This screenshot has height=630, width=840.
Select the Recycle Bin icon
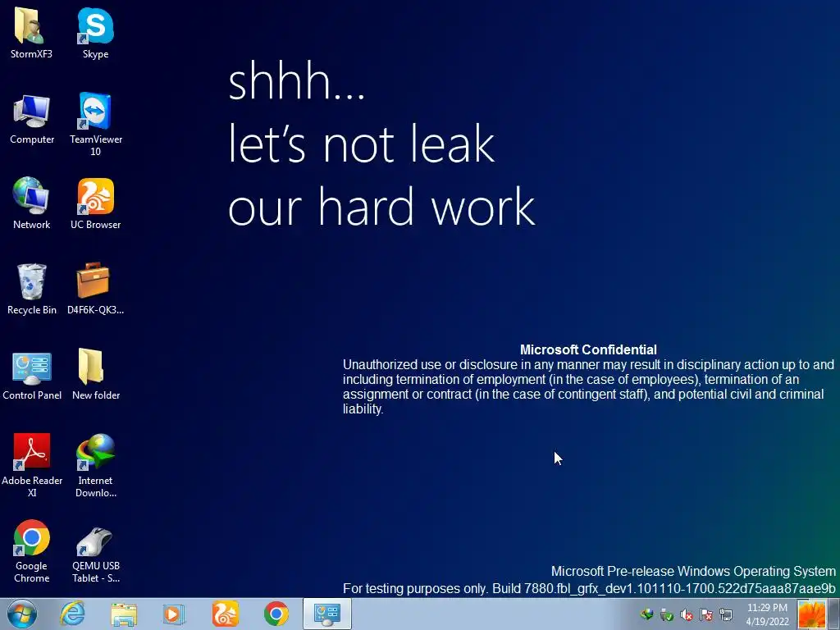pyautogui.click(x=32, y=289)
